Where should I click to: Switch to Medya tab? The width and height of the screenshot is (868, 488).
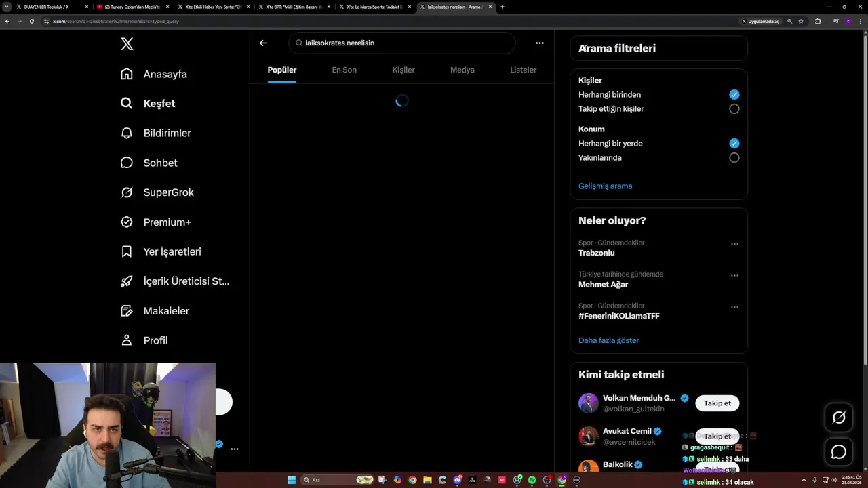pos(462,70)
